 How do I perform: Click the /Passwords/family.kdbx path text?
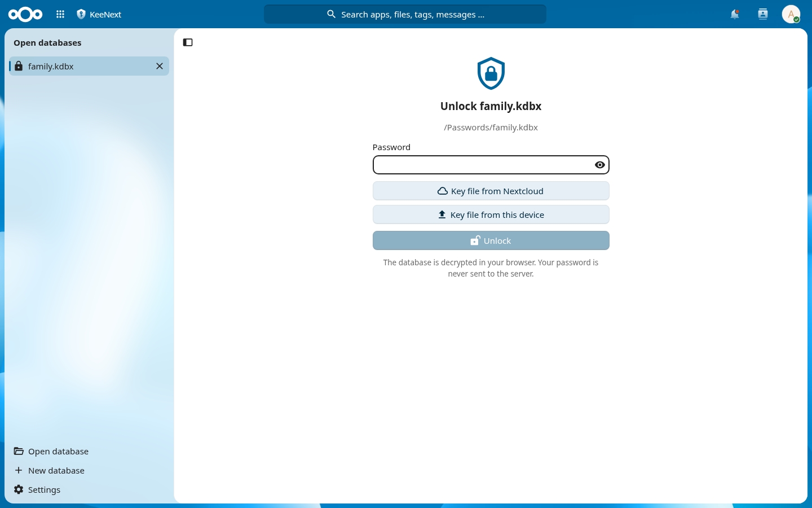pyautogui.click(x=491, y=128)
